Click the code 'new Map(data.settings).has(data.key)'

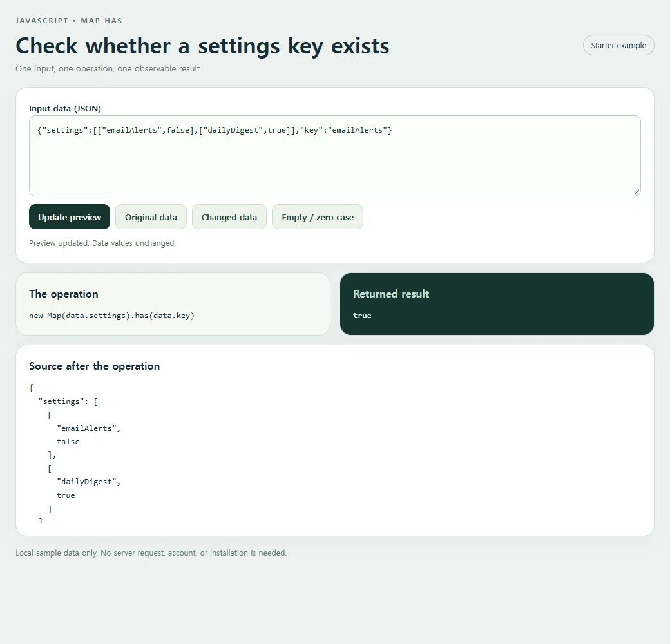tap(111, 316)
